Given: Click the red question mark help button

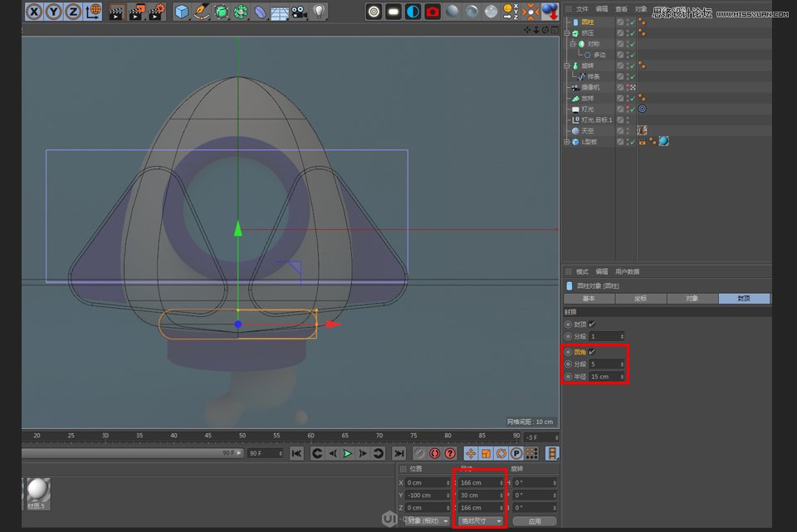Looking at the screenshot, I should 449,453.
